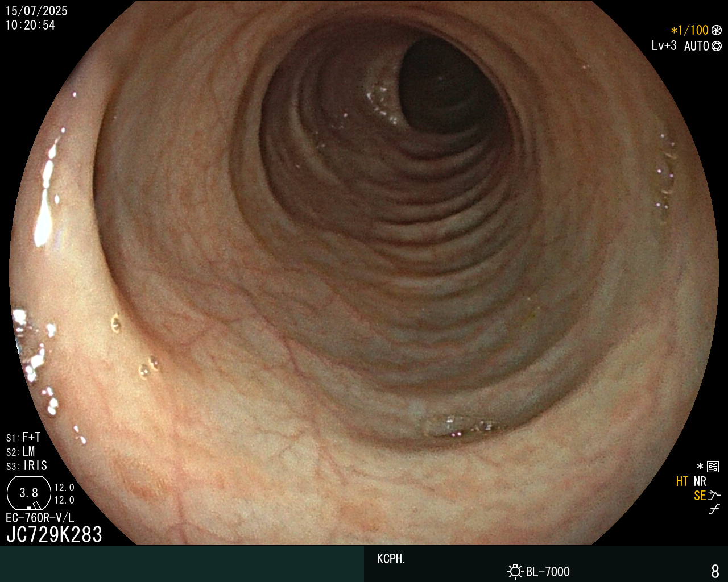Screen dimensions: 728x582
Task: Click the time 10:20:54
Action: (x=30, y=25)
